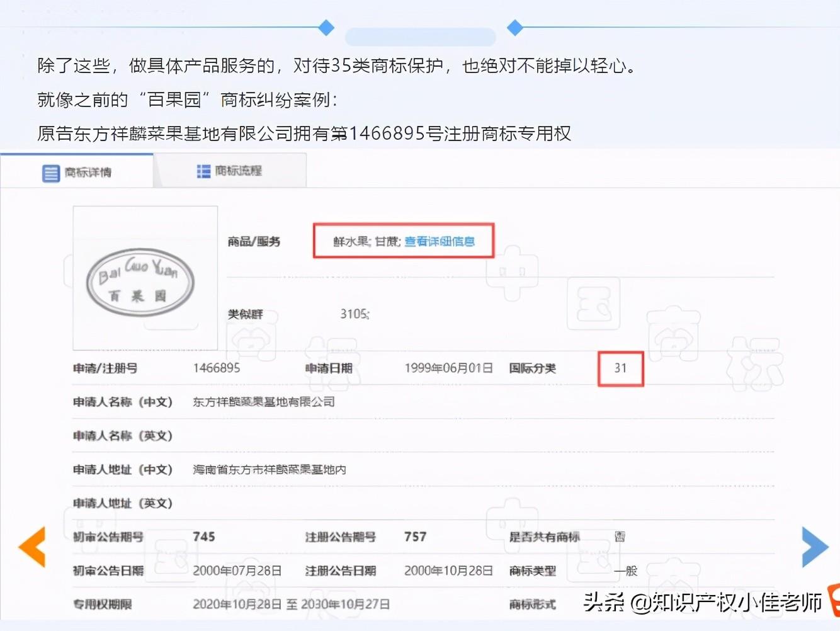840x631 pixels.
Task: Click the 头条 @知识产权小佳老师 credit
Action: [x=703, y=602]
